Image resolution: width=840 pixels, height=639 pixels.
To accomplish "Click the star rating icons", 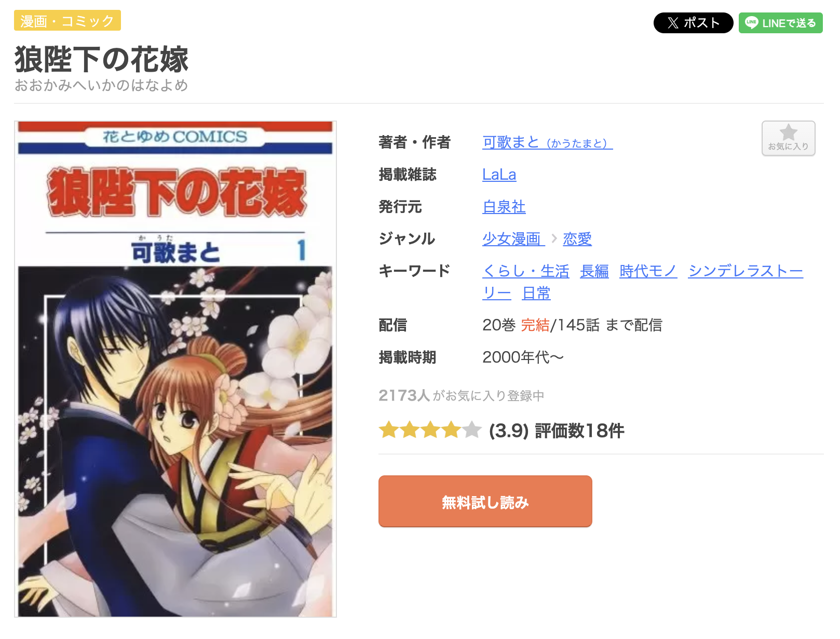I will tap(430, 430).
